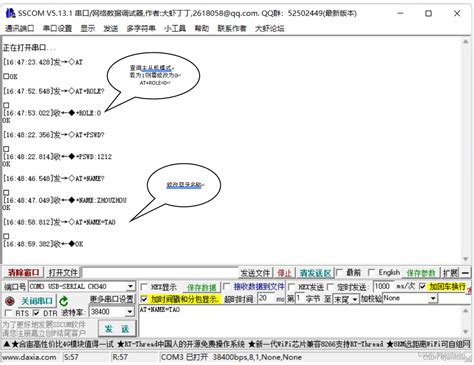Click the +NAME:ZHOUZHOU received log line
Viewport: 474px width, 365px height.
point(65,200)
